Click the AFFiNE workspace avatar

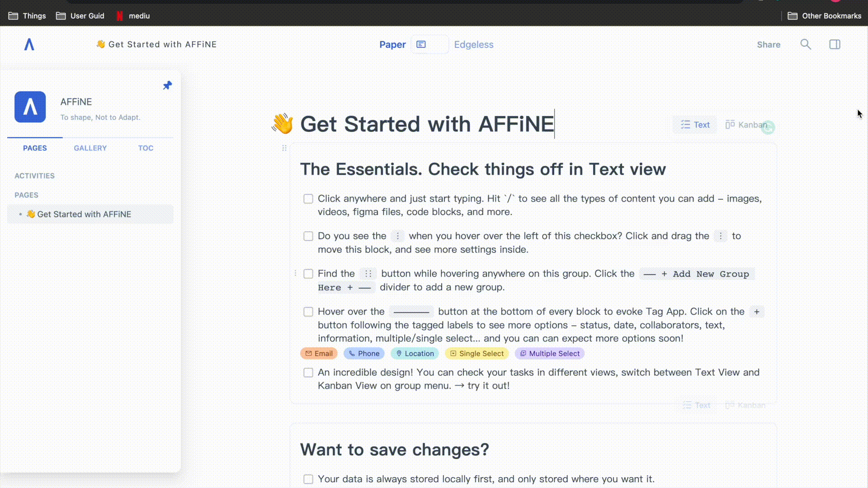pyautogui.click(x=30, y=107)
